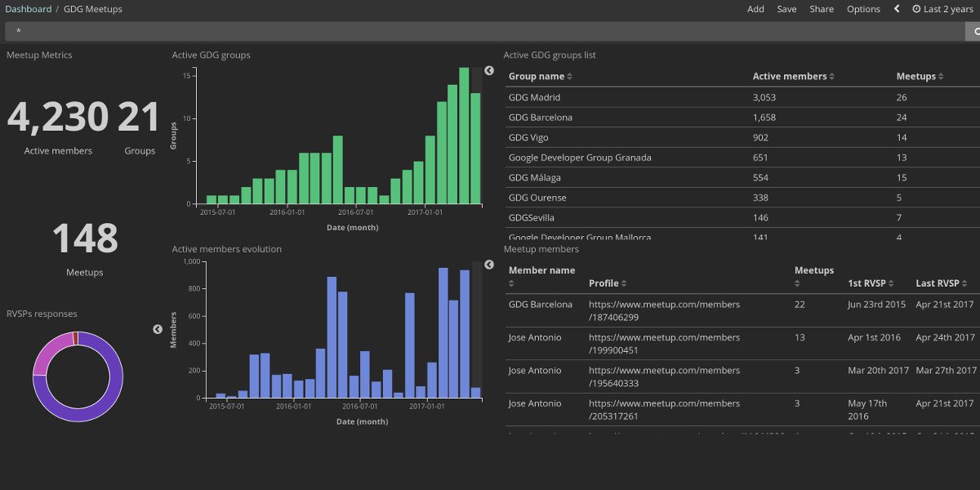Click the 1,658 active members value
Screen dimensions: 980x490
click(764, 118)
